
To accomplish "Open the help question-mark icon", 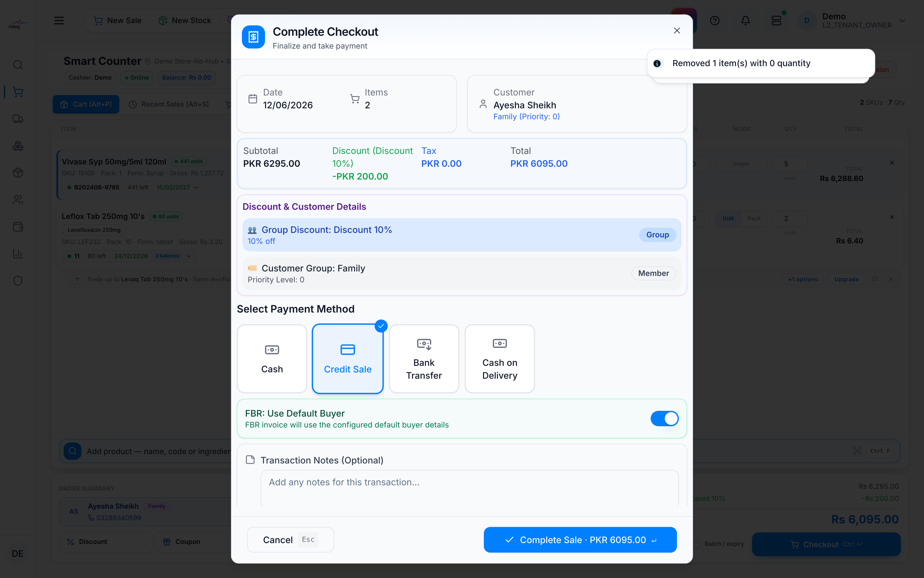I will pyautogui.click(x=714, y=21).
